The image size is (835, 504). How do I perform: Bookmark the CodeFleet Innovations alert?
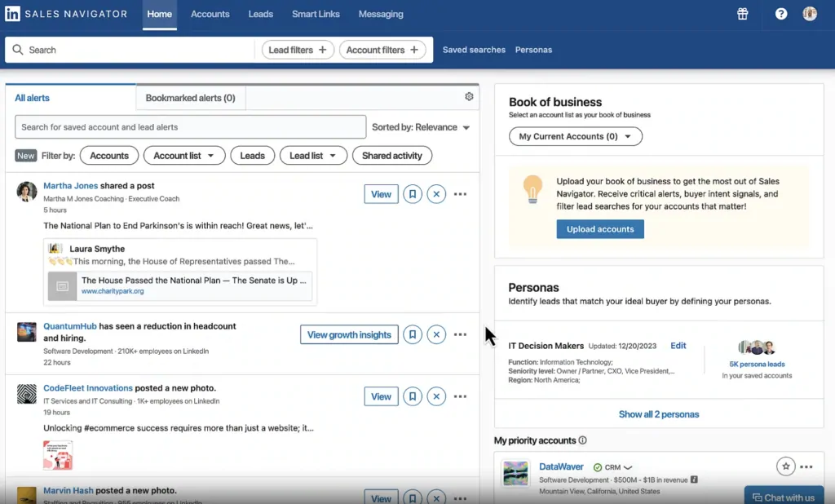(x=412, y=396)
